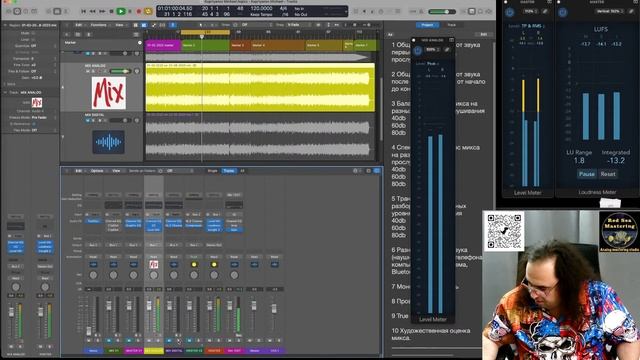This screenshot has width=640, height=360.
Task: Adjust the master volume slider in control bar
Action: 442,11
